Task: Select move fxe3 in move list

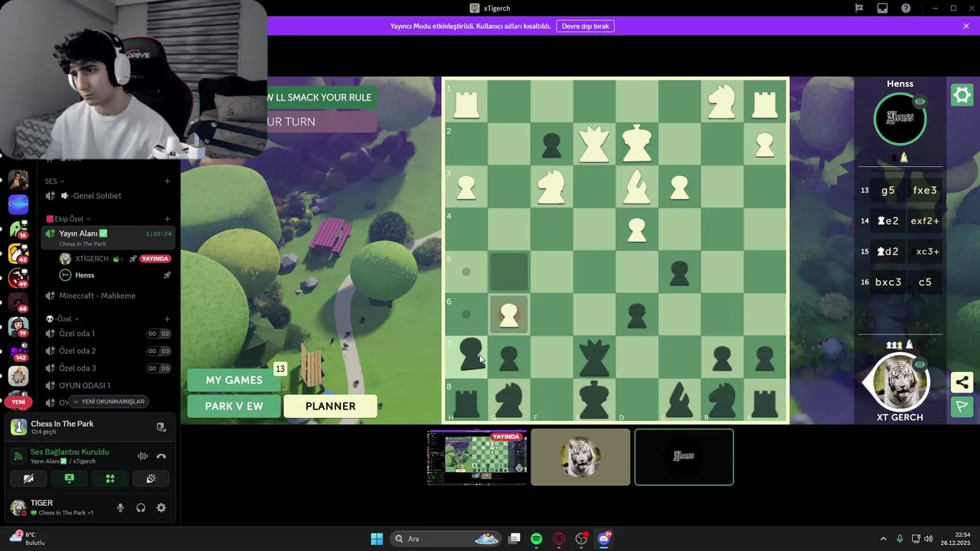Action: point(925,191)
